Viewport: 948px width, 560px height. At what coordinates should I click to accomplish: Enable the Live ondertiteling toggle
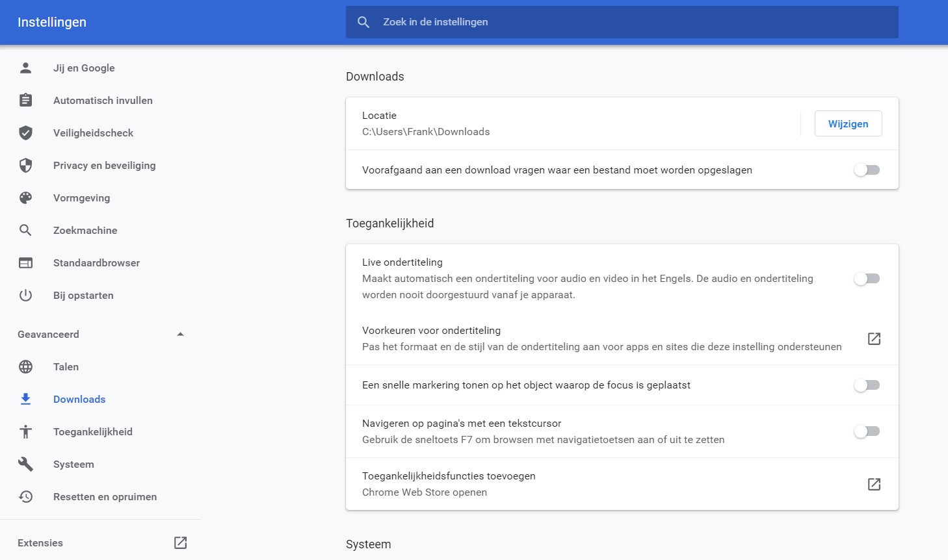point(867,278)
